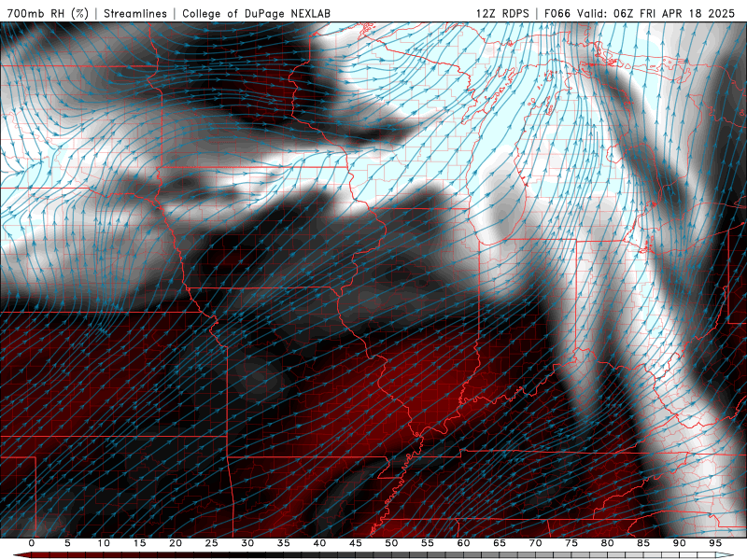Click the 55 value on color scale
Viewport: 747px width, 560px height.
click(428, 543)
